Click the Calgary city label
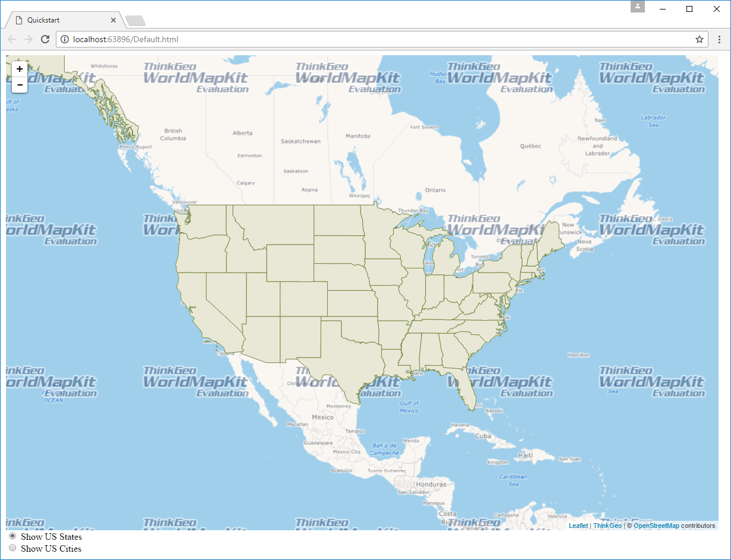This screenshot has height=560, width=731. click(x=246, y=183)
